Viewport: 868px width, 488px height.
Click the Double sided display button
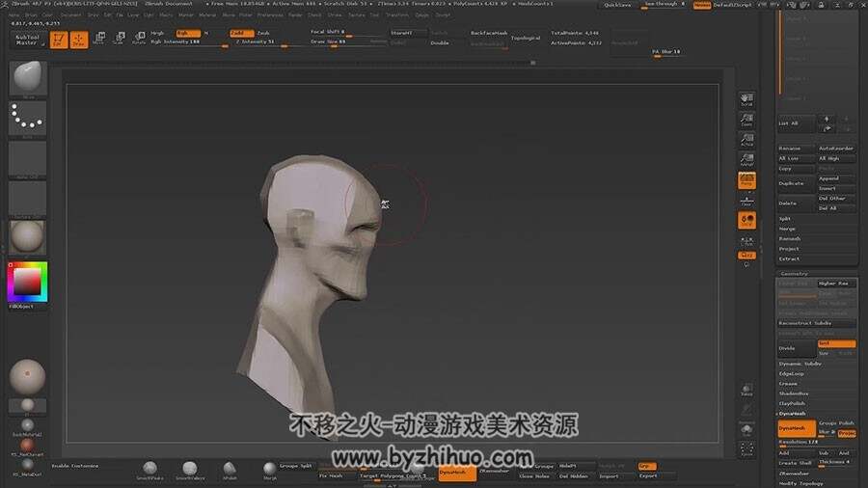[x=440, y=42]
